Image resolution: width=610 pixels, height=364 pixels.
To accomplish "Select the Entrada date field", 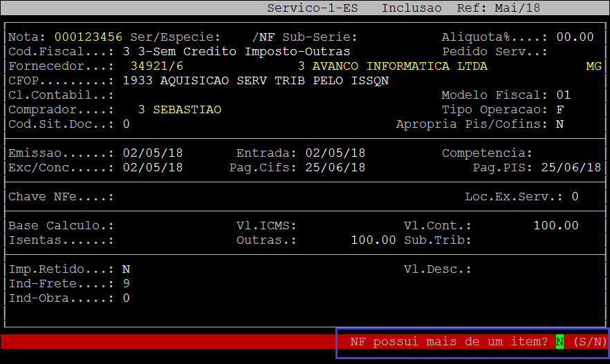I will (335, 153).
